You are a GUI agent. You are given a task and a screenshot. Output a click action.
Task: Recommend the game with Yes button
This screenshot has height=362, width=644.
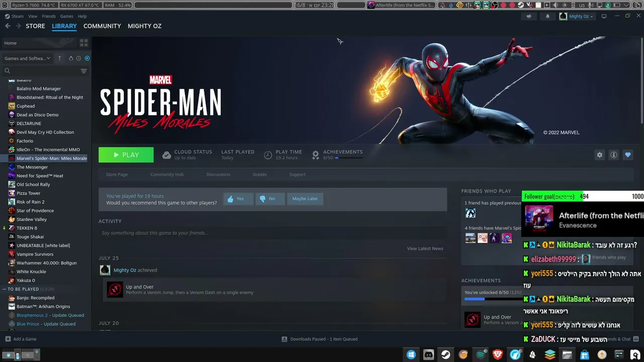click(x=238, y=199)
